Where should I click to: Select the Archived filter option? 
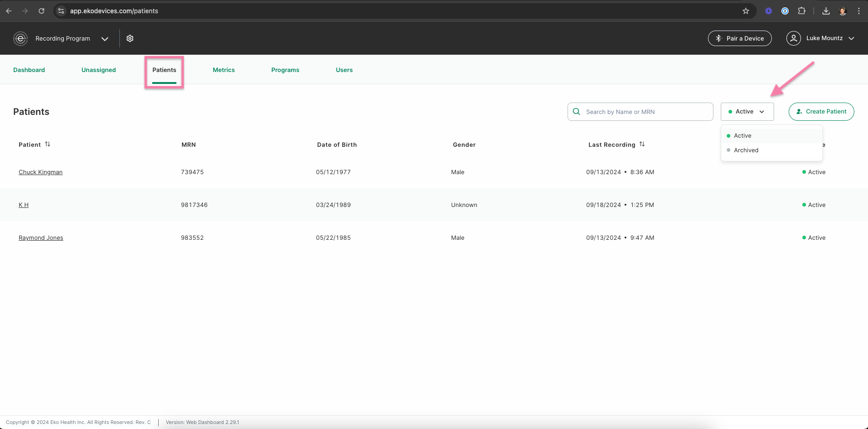click(x=771, y=150)
